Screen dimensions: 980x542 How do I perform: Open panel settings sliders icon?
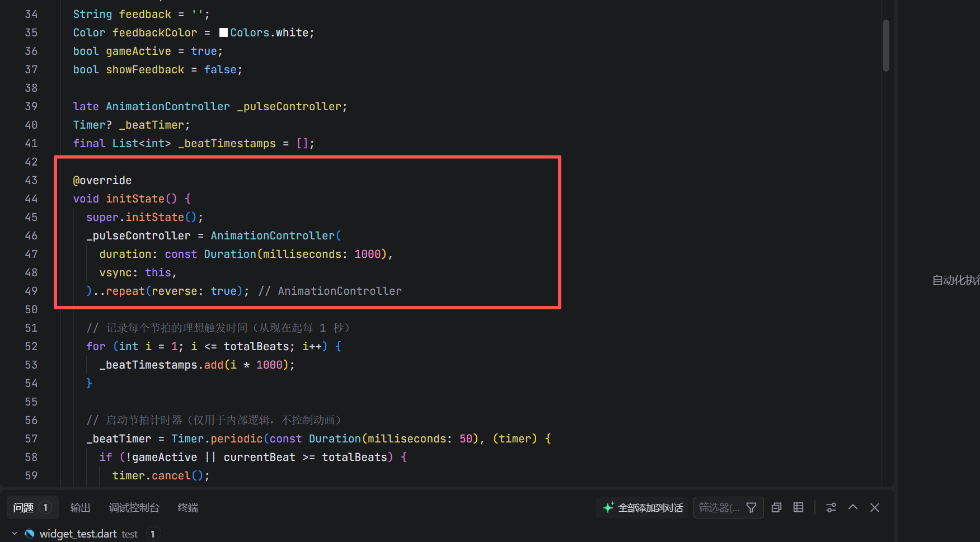point(831,507)
